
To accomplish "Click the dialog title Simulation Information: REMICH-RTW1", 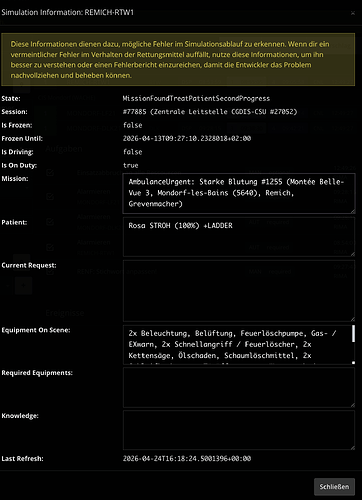I will (67, 12).
